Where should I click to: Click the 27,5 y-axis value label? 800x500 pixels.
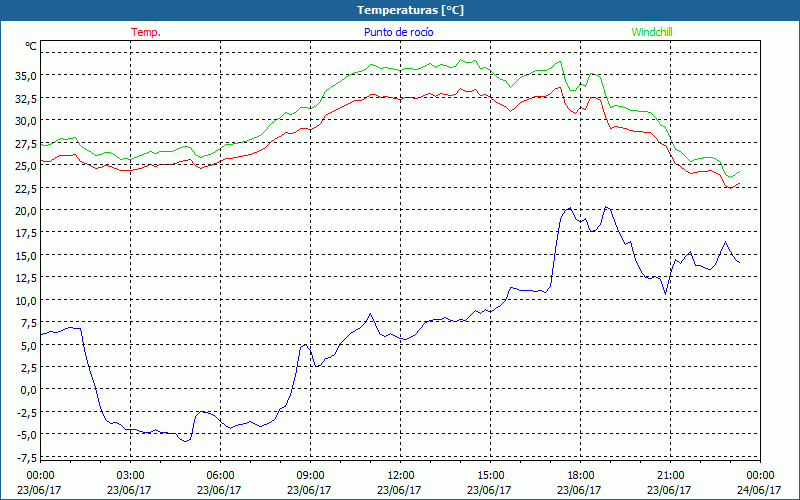(x=25, y=143)
